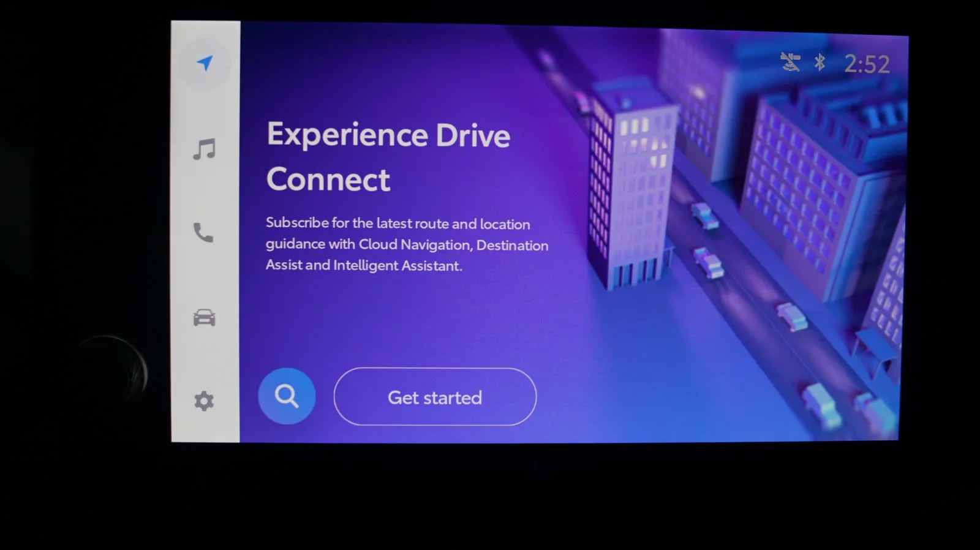This screenshot has height=550, width=980.
Task: Tap the Get started button
Action: coord(435,397)
